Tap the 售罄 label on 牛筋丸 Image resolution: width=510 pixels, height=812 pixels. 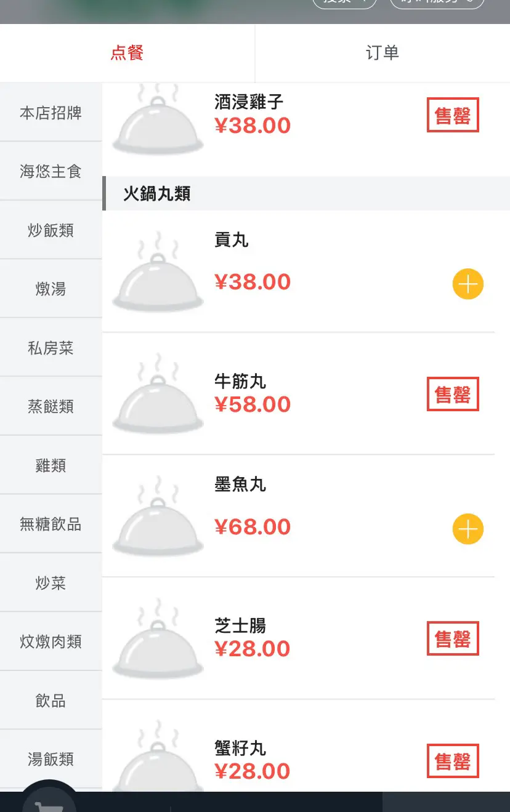(453, 394)
